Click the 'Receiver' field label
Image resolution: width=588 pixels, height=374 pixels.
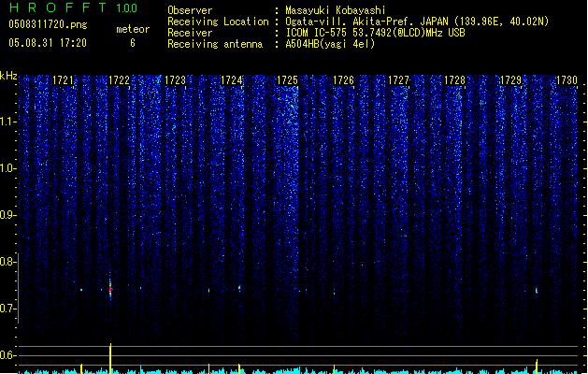pos(190,33)
